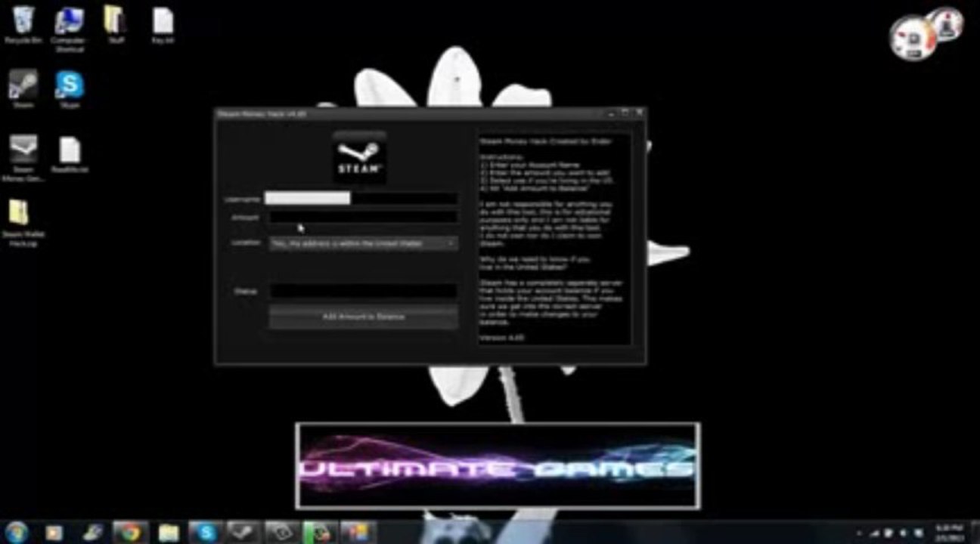Select the Steam Wallet Hack.zip archive icon
Viewport: 980px width, 544px height.
pyautogui.click(x=23, y=223)
